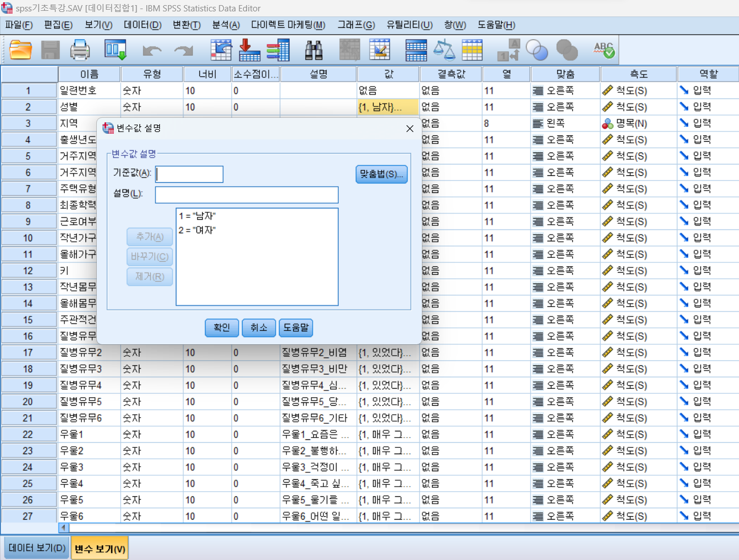Click the 질병유무2_비염 label cell

coord(318,353)
